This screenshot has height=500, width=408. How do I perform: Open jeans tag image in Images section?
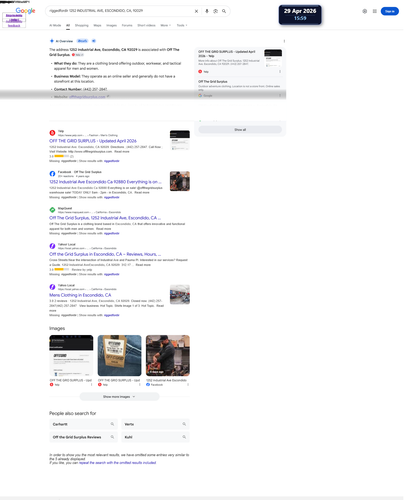point(119,355)
